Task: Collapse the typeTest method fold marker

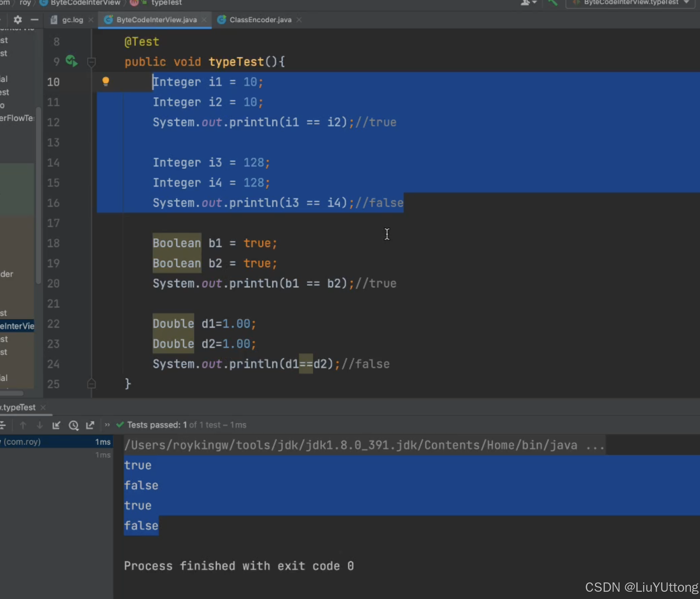Action: coord(91,63)
